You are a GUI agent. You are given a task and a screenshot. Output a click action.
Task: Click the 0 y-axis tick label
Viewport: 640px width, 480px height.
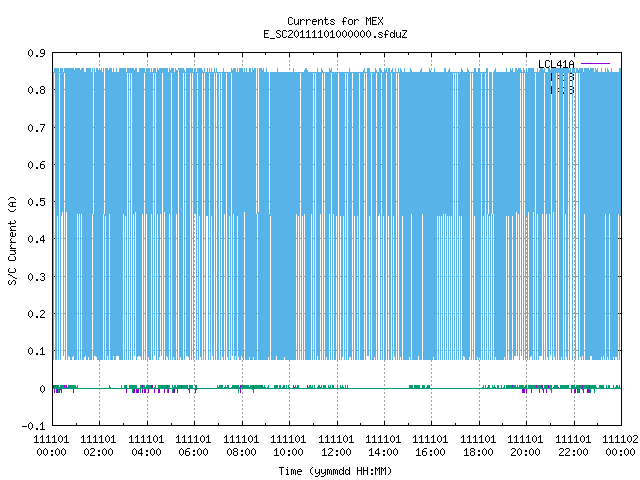(42, 389)
